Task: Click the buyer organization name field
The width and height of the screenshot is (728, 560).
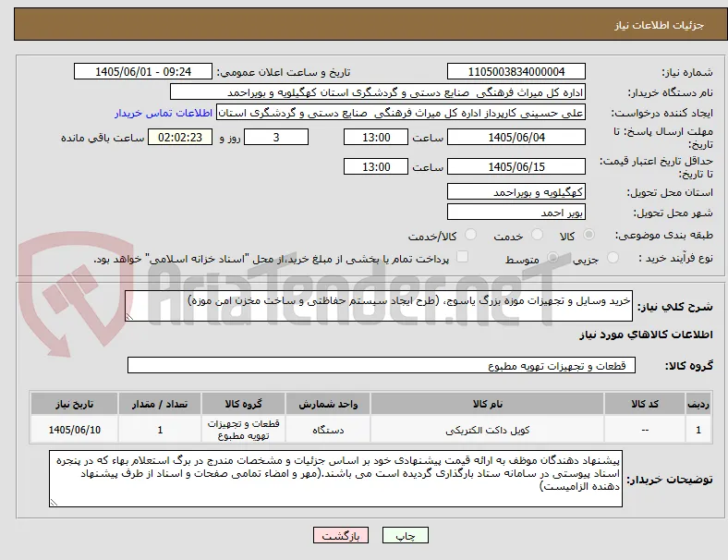Action: pos(378,91)
